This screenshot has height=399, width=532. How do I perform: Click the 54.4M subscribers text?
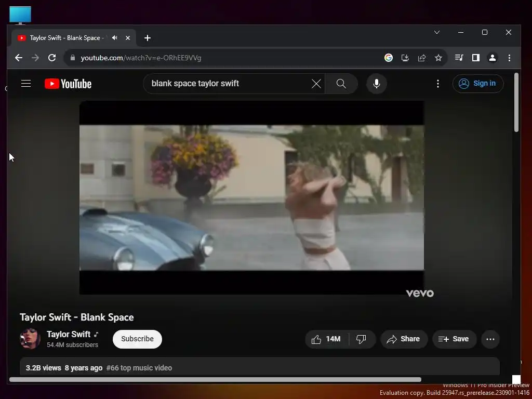pyautogui.click(x=72, y=345)
